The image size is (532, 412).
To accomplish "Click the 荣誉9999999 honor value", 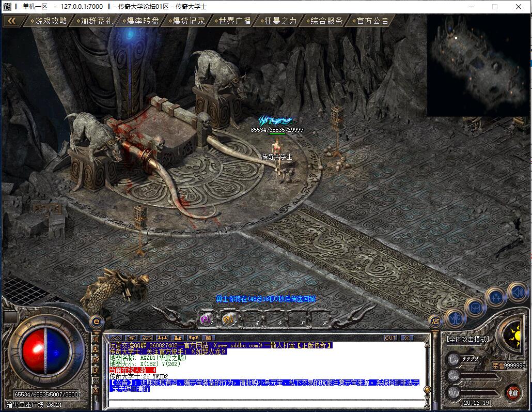I will [x=509, y=365].
